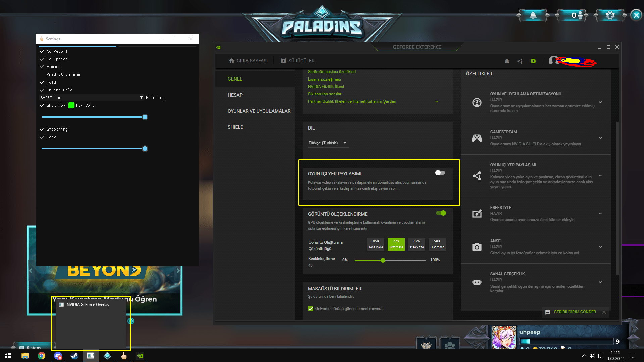This screenshot has height=362, width=644.
Task: Click the player avatar portrait in Paladins
Action: pos(504,338)
